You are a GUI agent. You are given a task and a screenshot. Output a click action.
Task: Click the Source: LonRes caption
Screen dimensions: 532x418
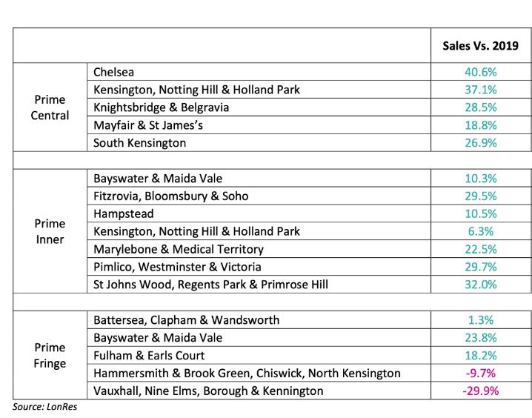[39, 407]
